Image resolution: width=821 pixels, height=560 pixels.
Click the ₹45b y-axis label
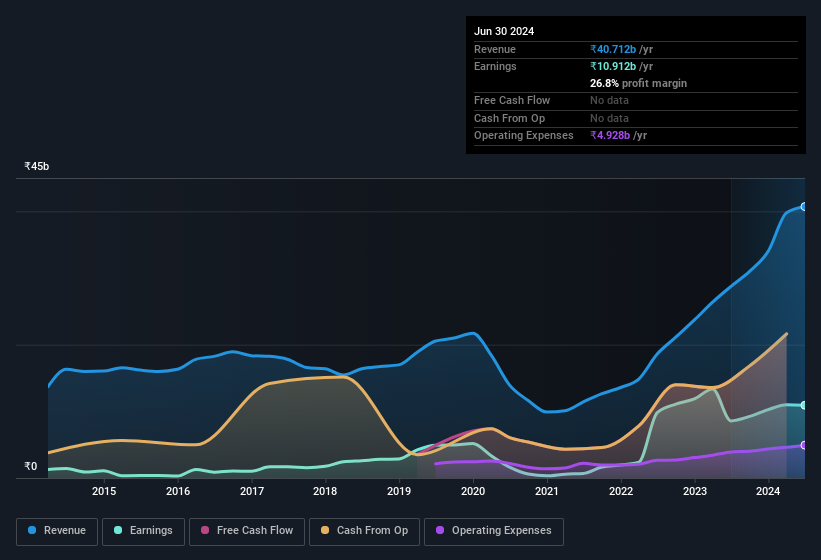(x=37, y=166)
